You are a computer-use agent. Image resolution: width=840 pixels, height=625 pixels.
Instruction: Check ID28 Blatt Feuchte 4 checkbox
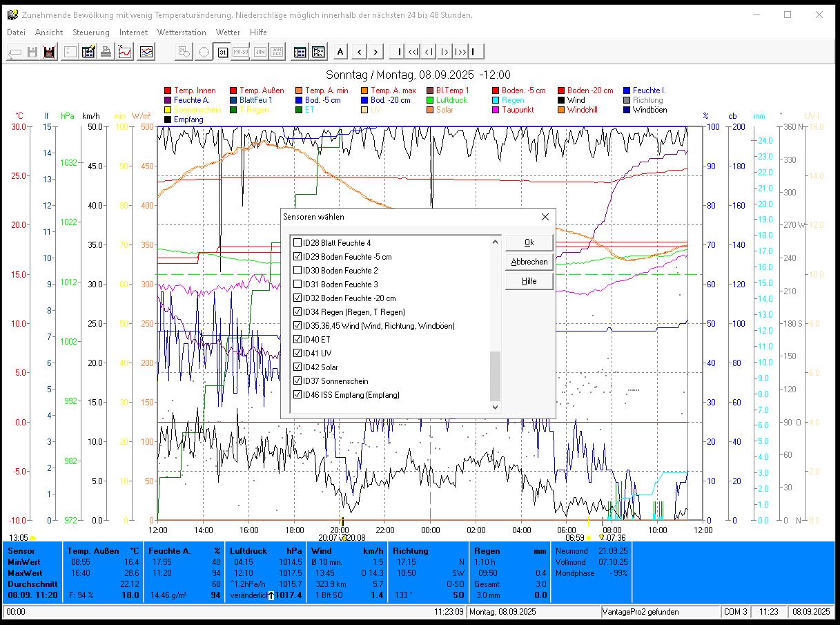pyautogui.click(x=298, y=243)
